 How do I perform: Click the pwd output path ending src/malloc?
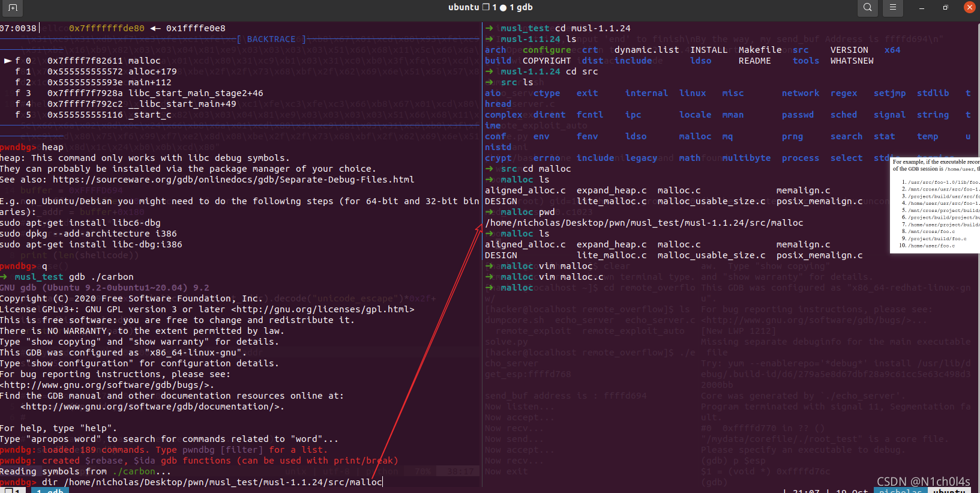tap(644, 223)
